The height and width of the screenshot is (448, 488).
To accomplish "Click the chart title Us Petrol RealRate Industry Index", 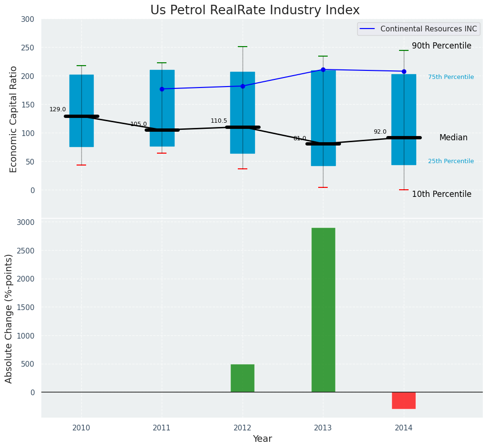I will point(255,10).
